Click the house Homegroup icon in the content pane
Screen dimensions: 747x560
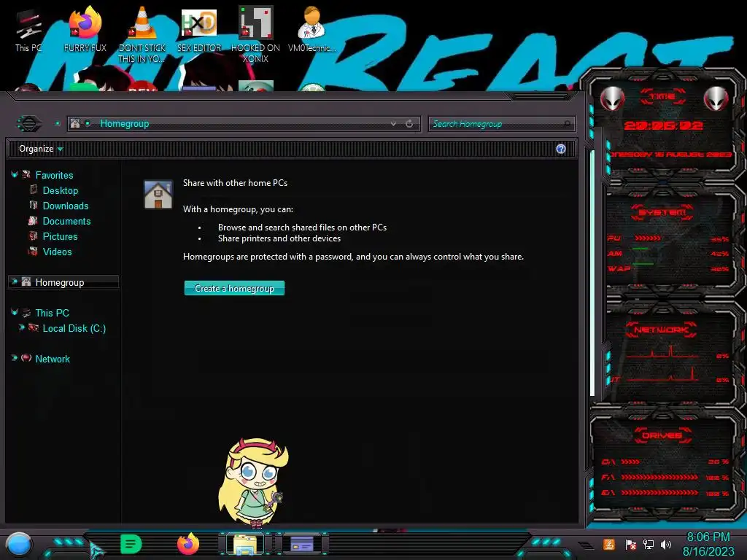(158, 194)
